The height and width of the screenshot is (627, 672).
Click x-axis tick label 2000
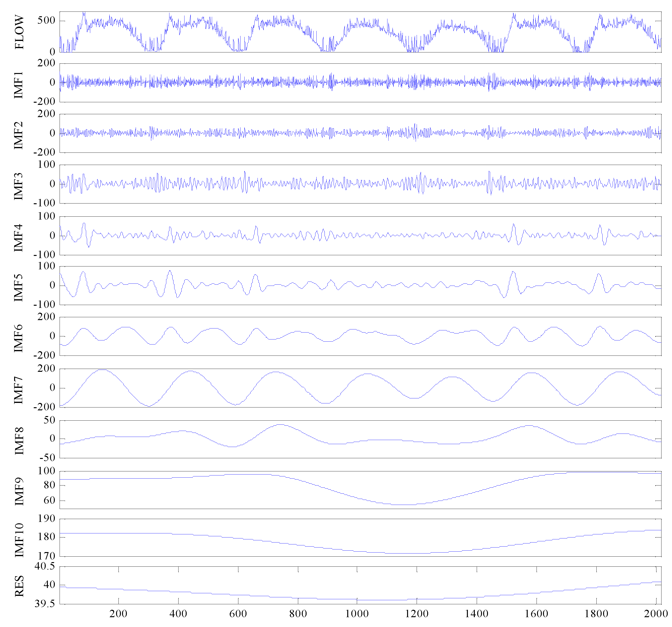(656, 614)
